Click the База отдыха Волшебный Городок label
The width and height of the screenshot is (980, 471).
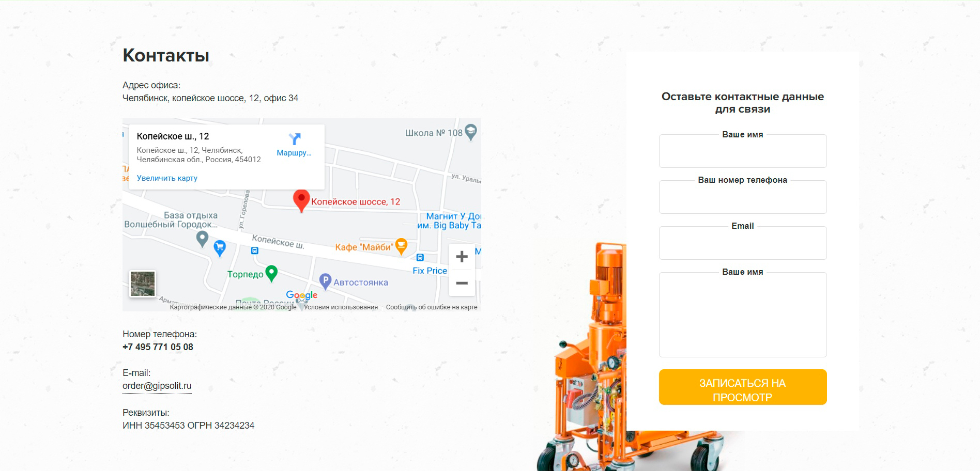pyautogui.click(x=171, y=220)
